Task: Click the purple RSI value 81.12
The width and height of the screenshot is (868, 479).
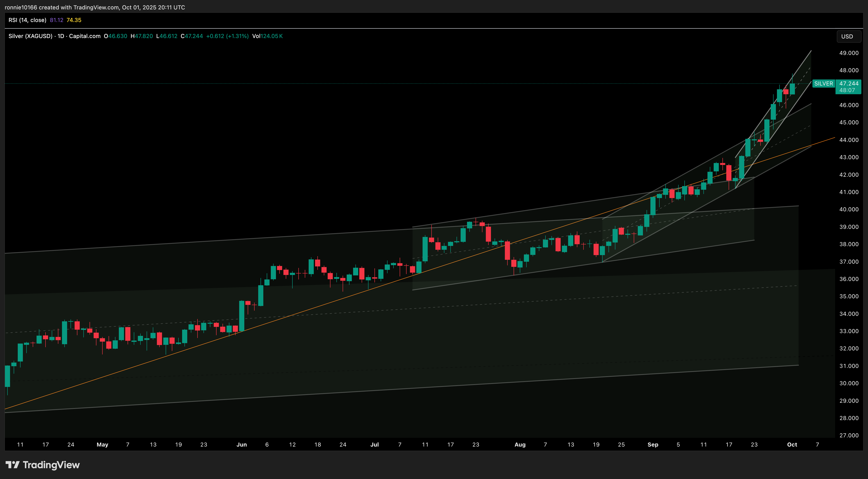Action: tap(56, 20)
